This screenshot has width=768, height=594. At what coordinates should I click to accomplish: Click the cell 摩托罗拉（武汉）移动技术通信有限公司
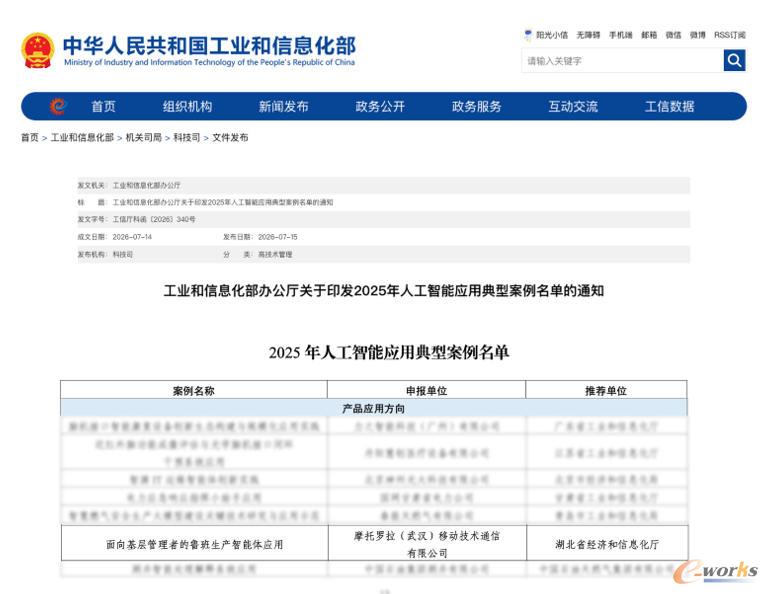427,544
